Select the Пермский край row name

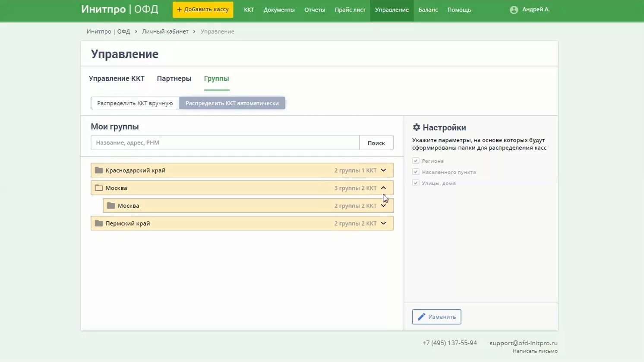(x=128, y=223)
